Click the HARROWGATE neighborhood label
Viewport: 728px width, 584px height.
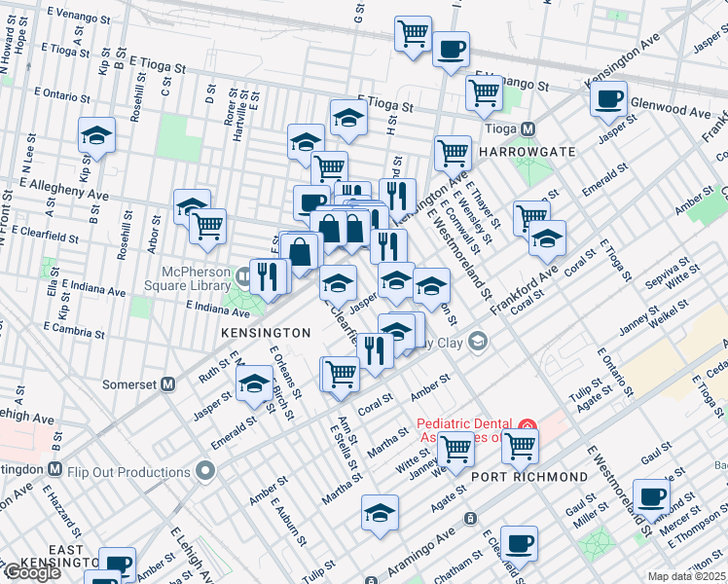point(528,152)
